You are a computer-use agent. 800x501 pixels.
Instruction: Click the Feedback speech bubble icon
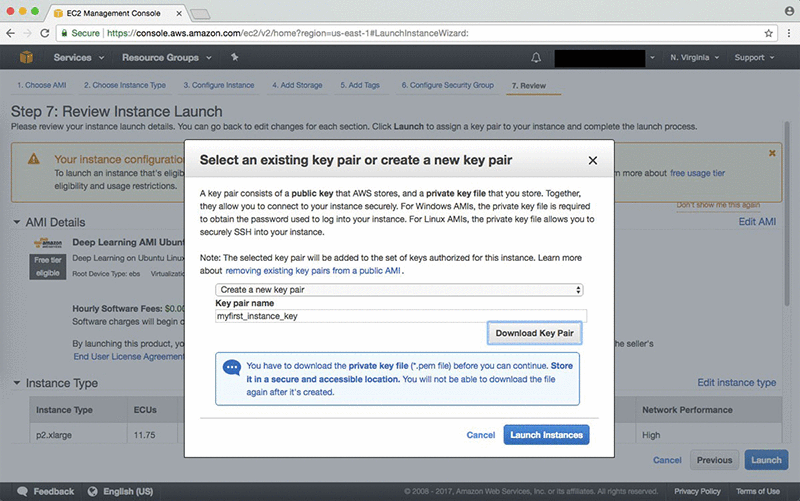[x=22, y=491]
